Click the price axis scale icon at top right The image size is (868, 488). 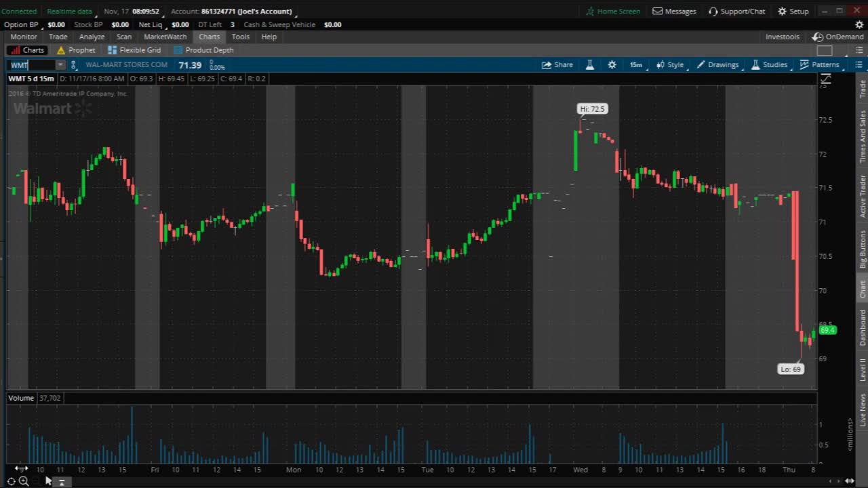[x=825, y=80]
